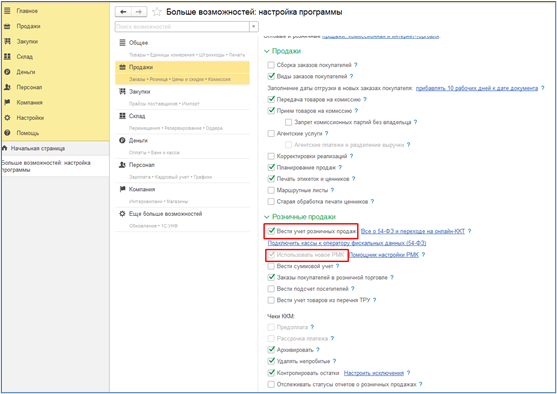The image size is (557, 394).
Task: Click the Деньги icon in settings sections
Action: tap(123, 141)
